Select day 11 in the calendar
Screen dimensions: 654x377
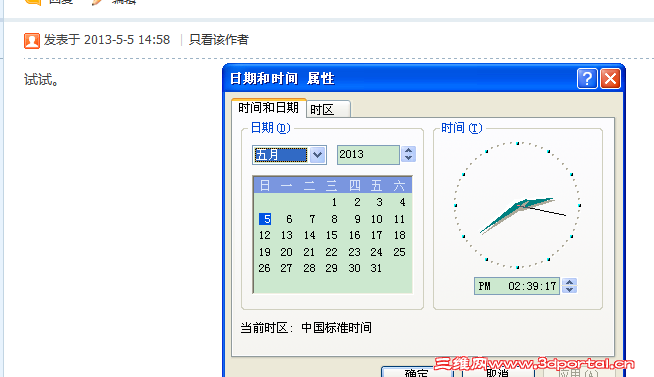tap(400, 219)
